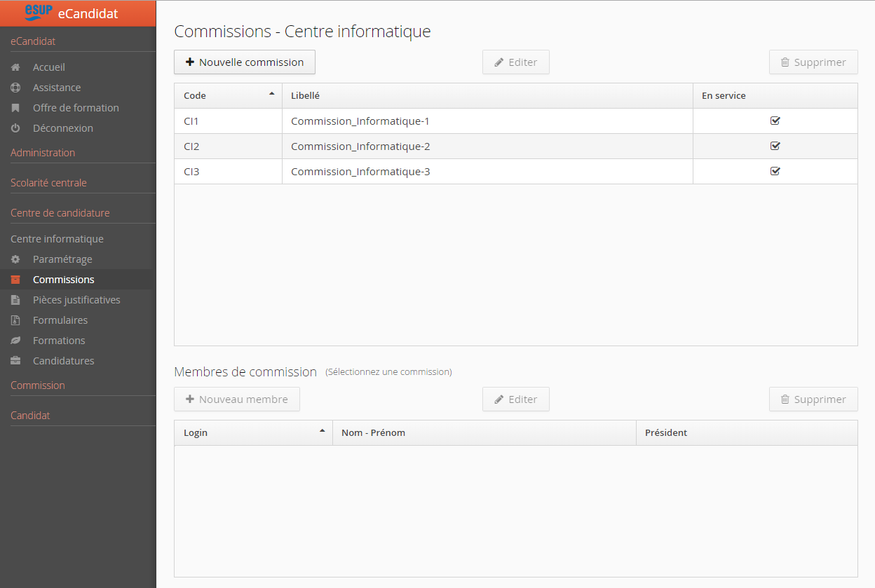Click the Offre de formation bookmark icon
The height and width of the screenshot is (588, 875).
point(15,108)
